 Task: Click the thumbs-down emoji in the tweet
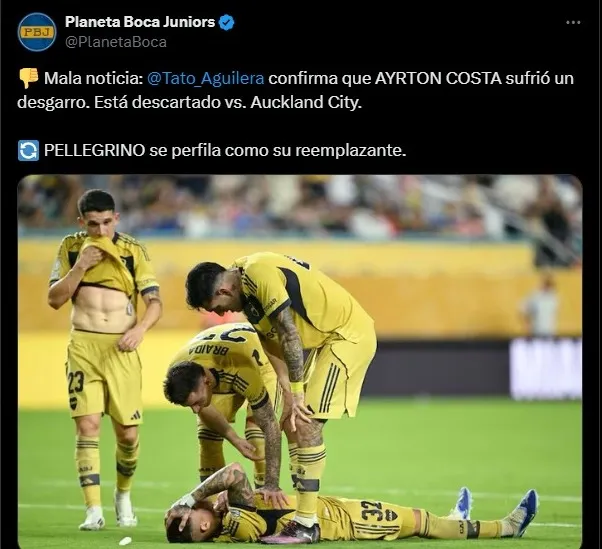[x=28, y=78]
